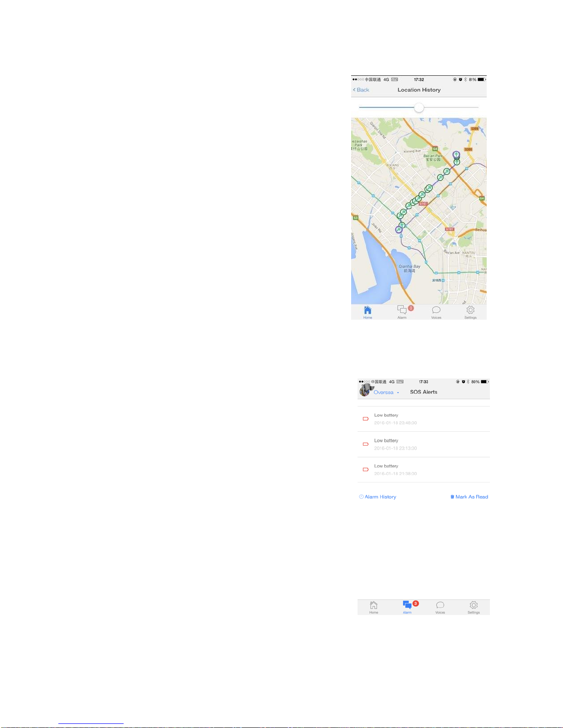Screen dimensions: 563x728
Task: Open Low battery alert at 23:48:00
Action: click(x=424, y=419)
